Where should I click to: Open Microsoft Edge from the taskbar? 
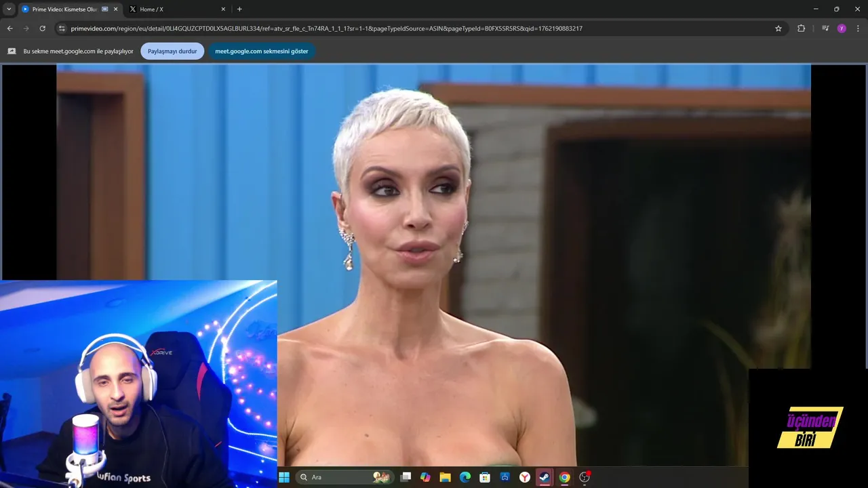click(x=465, y=477)
